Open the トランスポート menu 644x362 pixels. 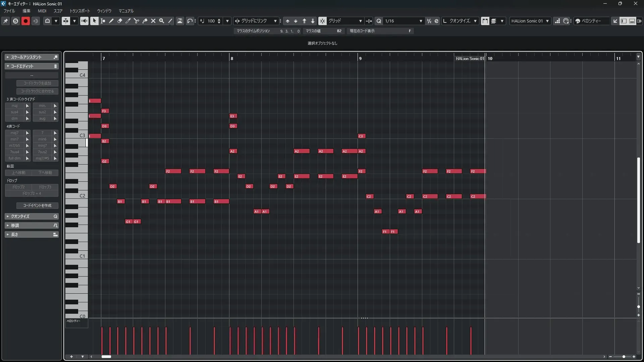click(79, 11)
